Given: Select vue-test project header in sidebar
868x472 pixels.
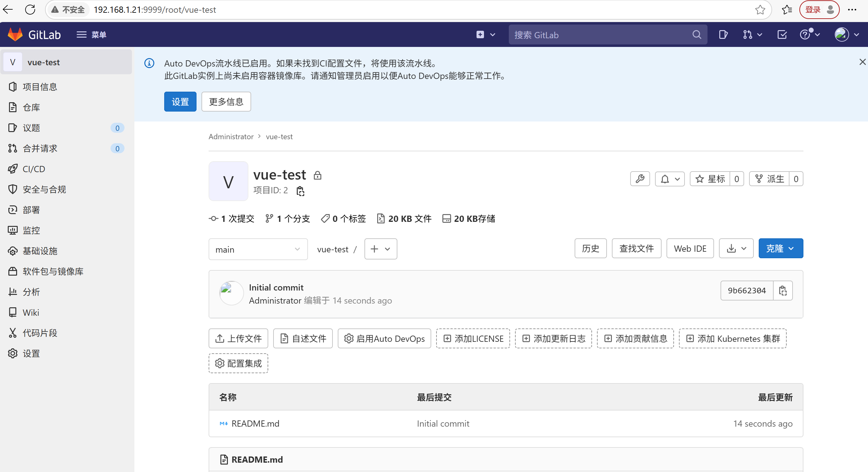Looking at the screenshot, I should 66,62.
